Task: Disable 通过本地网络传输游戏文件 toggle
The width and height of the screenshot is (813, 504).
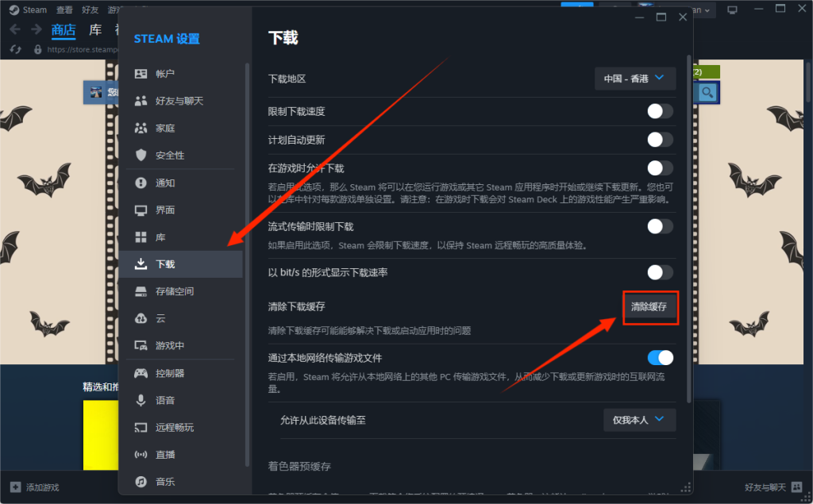Action: 659,358
